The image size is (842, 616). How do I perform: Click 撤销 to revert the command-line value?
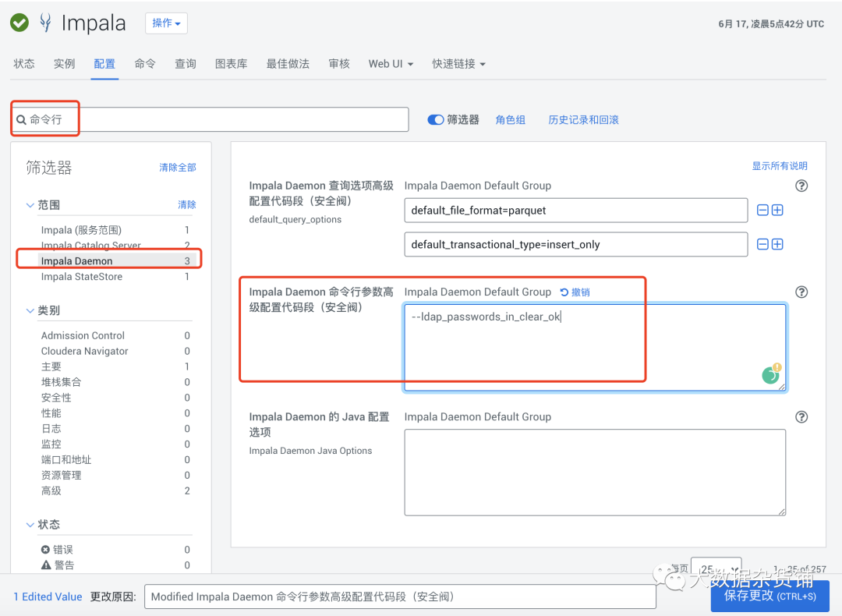click(x=575, y=292)
